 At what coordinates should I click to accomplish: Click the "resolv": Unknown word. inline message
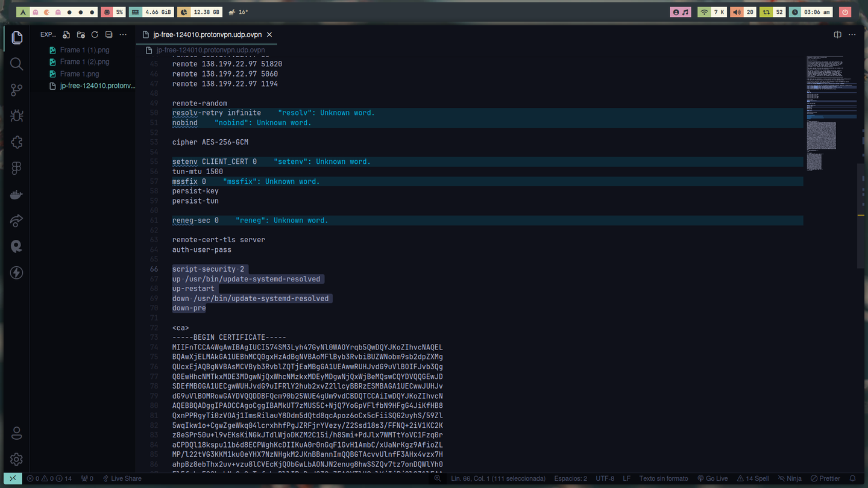click(326, 113)
